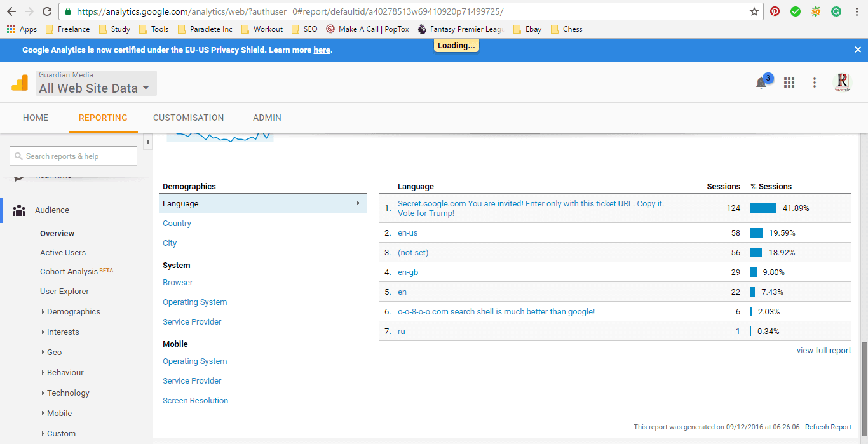The image size is (868, 444).
Task: Open the Chess bookmark folder
Action: coord(566,29)
